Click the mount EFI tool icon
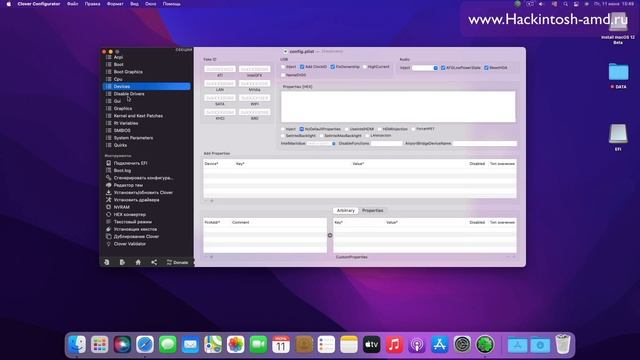Viewport: 640px width, 360px height. [x=109, y=163]
